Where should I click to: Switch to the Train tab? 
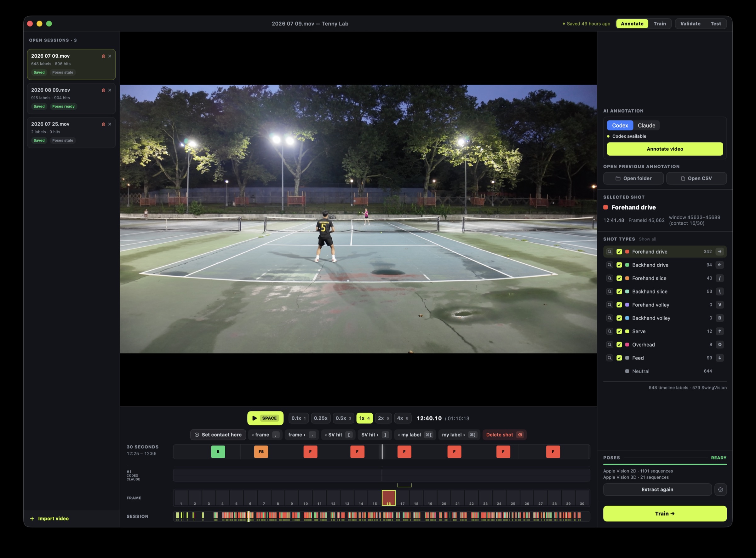(x=660, y=24)
